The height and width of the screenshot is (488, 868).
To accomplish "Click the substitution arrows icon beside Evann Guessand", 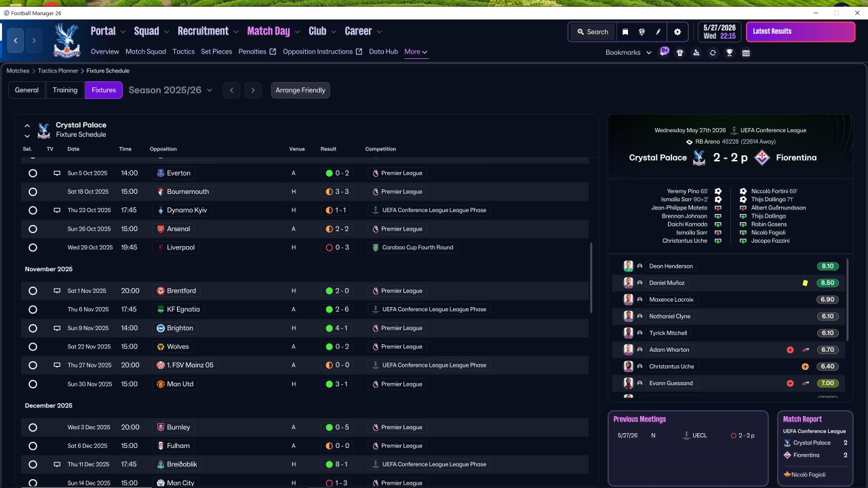I will (x=806, y=384).
